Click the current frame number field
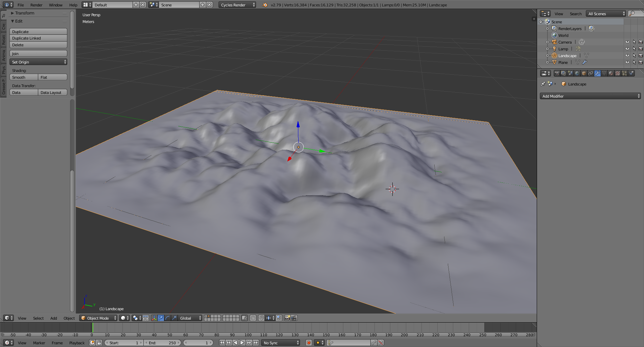 (x=198, y=343)
